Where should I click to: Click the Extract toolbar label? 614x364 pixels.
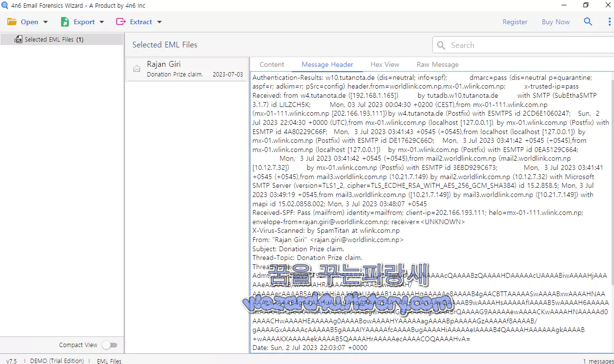coord(141,22)
